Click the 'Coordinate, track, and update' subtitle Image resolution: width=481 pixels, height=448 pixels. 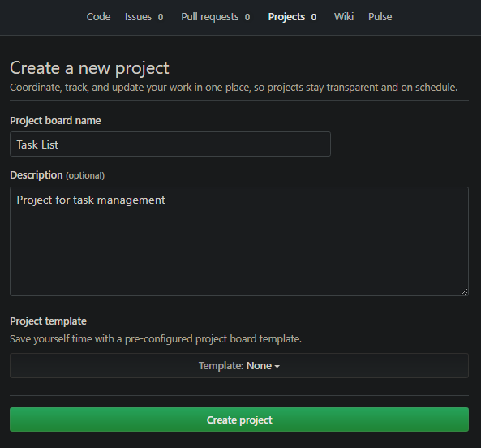(x=234, y=88)
